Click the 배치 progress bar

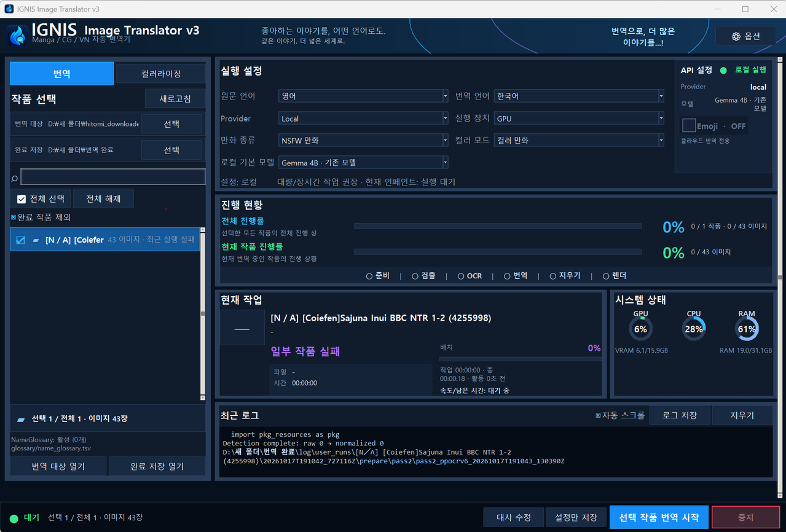point(521,359)
